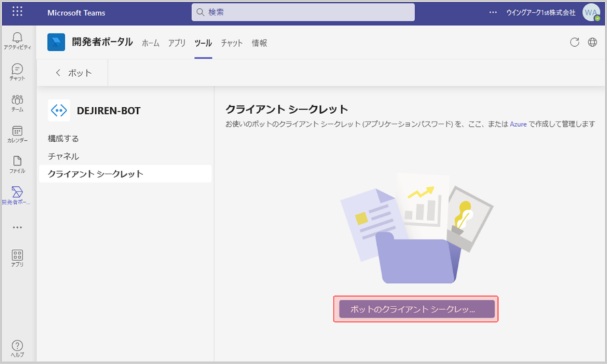
Task: Click the globe icon in portal header
Action: pyautogui.click(x=592, y=42)
